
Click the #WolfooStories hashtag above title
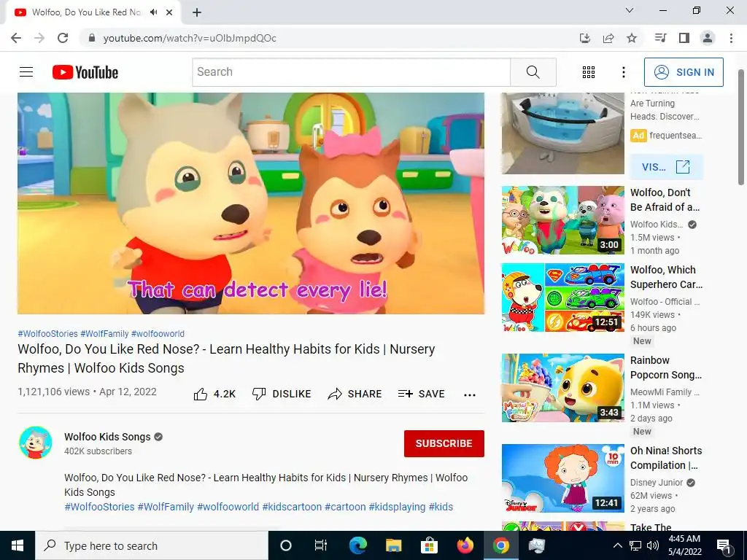click(x=47, y=334)
